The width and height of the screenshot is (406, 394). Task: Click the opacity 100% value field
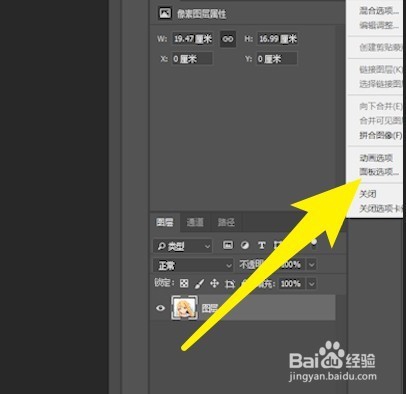[291, 265]
